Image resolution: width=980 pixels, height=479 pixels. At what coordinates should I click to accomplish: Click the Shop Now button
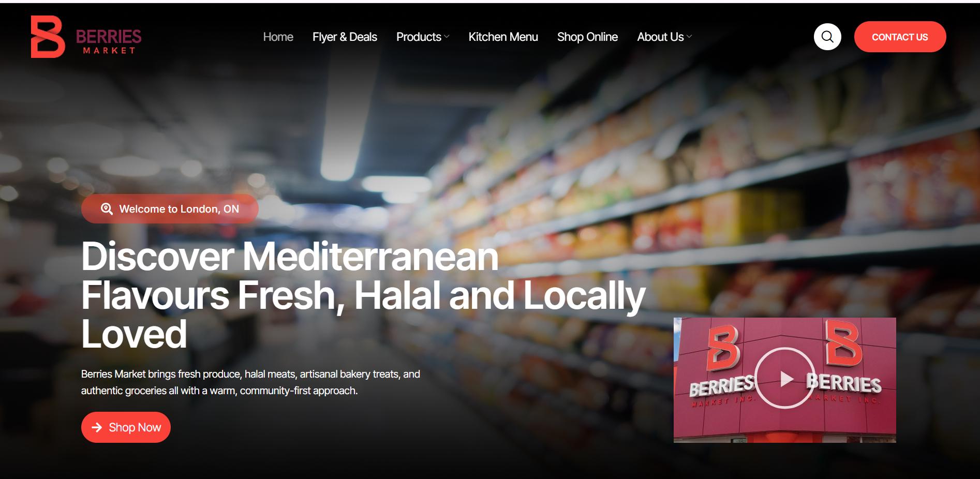click(126, 427)
